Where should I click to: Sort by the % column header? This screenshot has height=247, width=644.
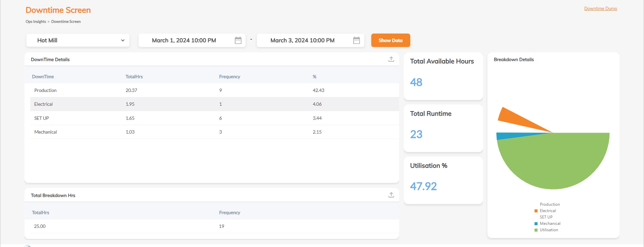[x=315, y=77]
